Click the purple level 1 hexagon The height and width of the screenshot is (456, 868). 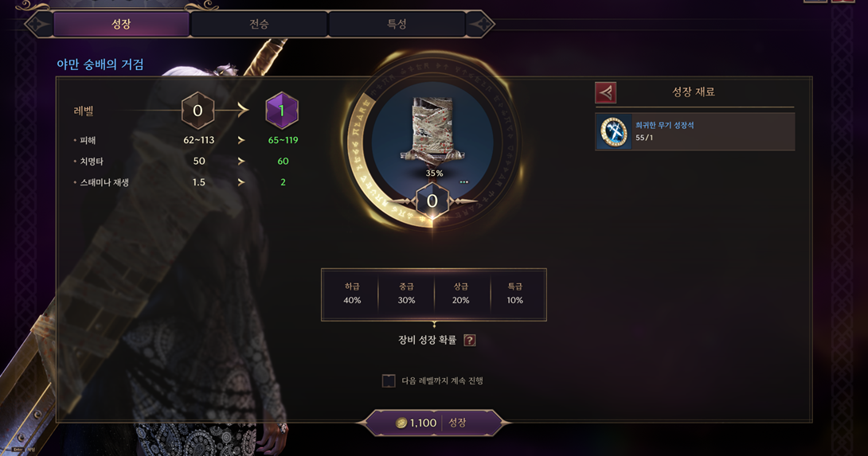tap(282, 111)
